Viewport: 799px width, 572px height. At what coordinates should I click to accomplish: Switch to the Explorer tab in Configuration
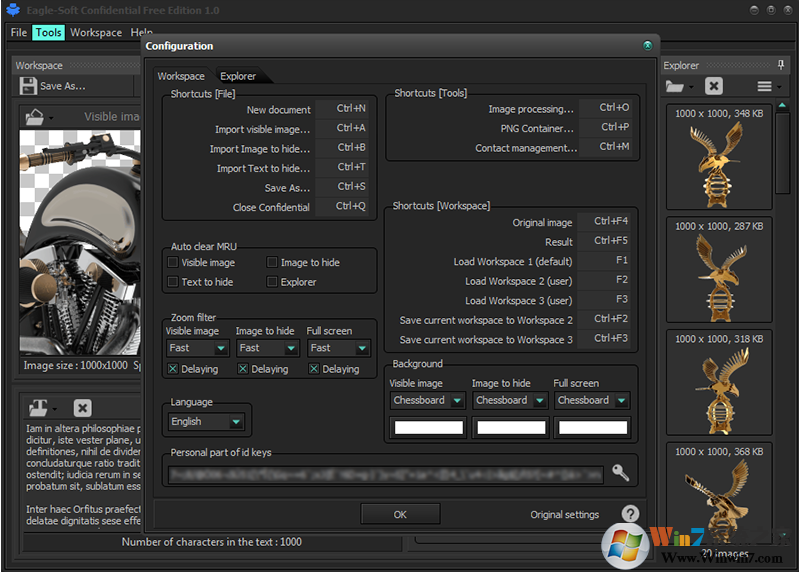click(x=238, y=76)
